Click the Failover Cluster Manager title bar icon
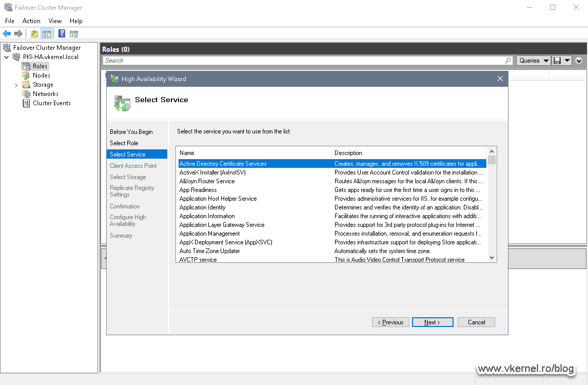The width and height of the screenshot is (588, 385). click(x=8, y=7)
